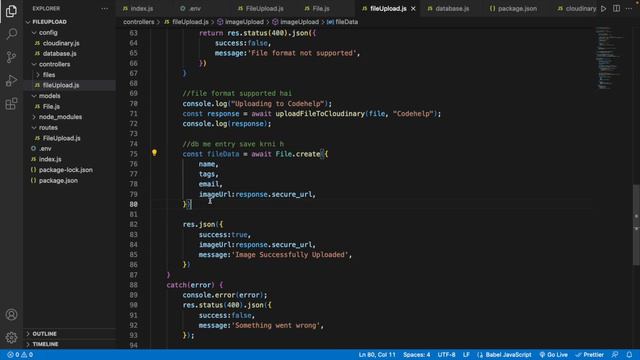Open the Manage gear icon
Image resolution: width=640 pixels, height=360 pixels.
pos(11,337)
